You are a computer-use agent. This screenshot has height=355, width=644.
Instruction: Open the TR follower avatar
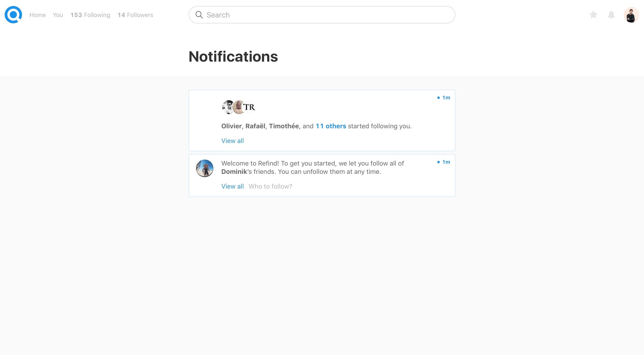[x=249, y=107]
